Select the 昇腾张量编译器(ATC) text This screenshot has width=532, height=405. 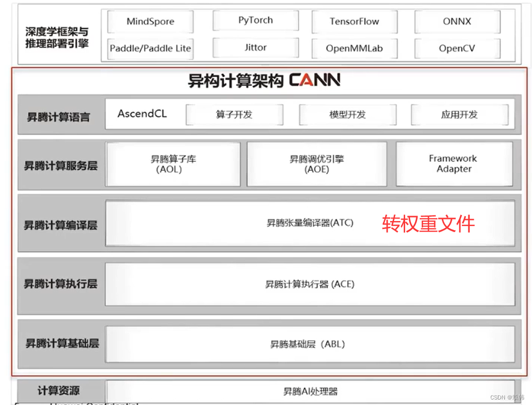click(310, 223)
